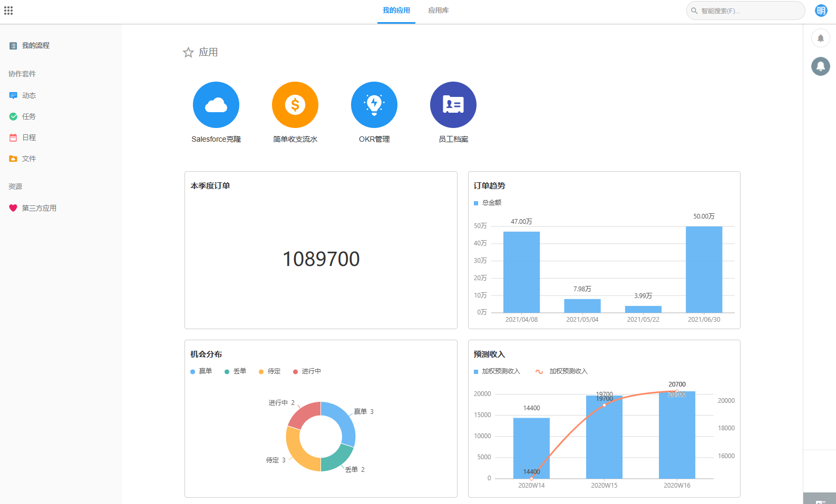The image size is (836, 504).
Task: Launch the OKR管理 lightbulb icon
Action: point(374,105)
